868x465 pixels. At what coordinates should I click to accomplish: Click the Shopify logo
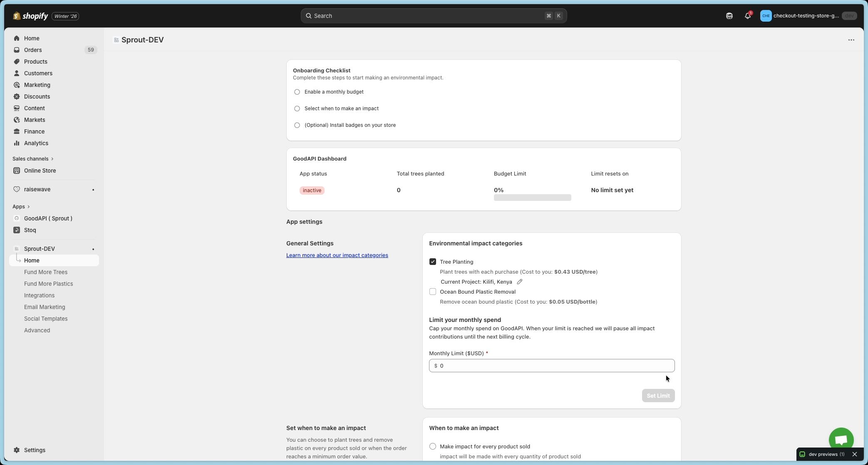pyautogui.click(x=30, y=16)
